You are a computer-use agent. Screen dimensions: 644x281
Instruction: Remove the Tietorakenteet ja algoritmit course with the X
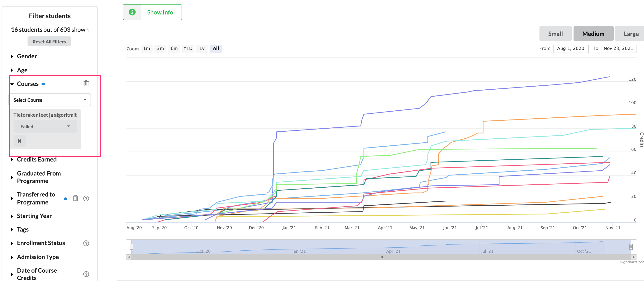[20, 141]
